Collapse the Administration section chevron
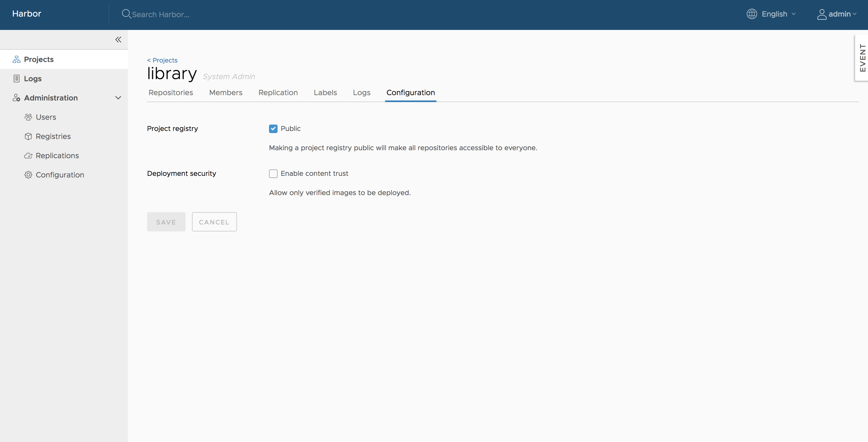Image resolution: width=868 pixels, height=442 pixels. (118, 98)
